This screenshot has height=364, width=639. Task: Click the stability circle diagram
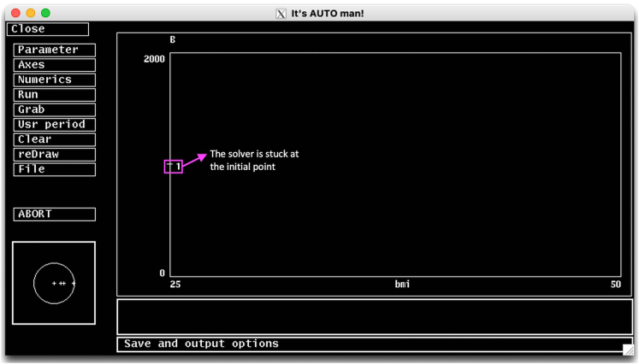(x=54, y=283)
